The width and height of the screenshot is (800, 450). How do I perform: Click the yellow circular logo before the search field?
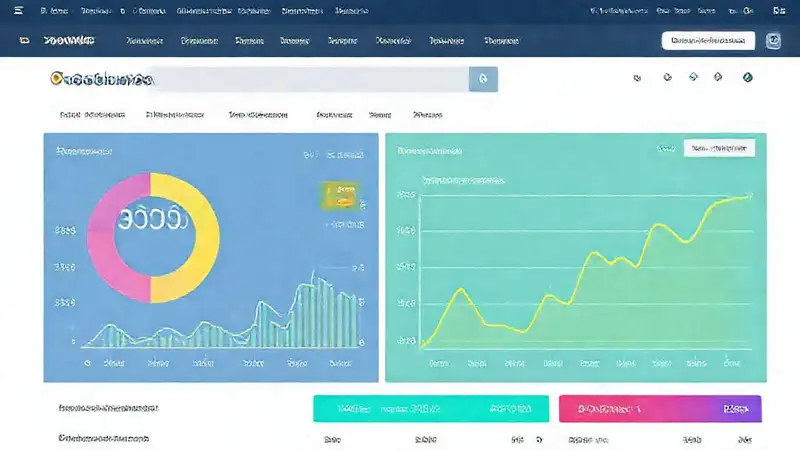click(56, 79)
